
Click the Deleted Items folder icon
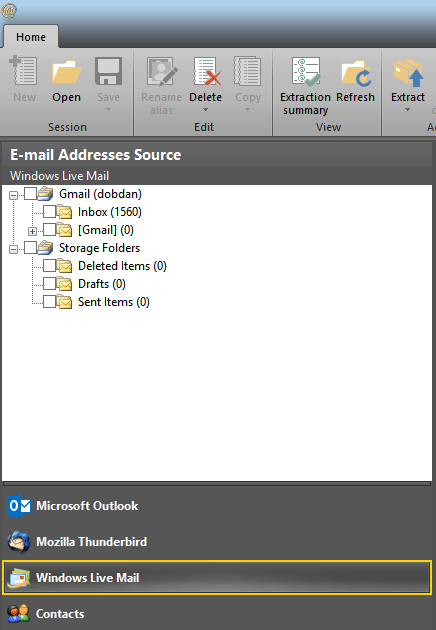pyautogui.click(x=64, y=266)
